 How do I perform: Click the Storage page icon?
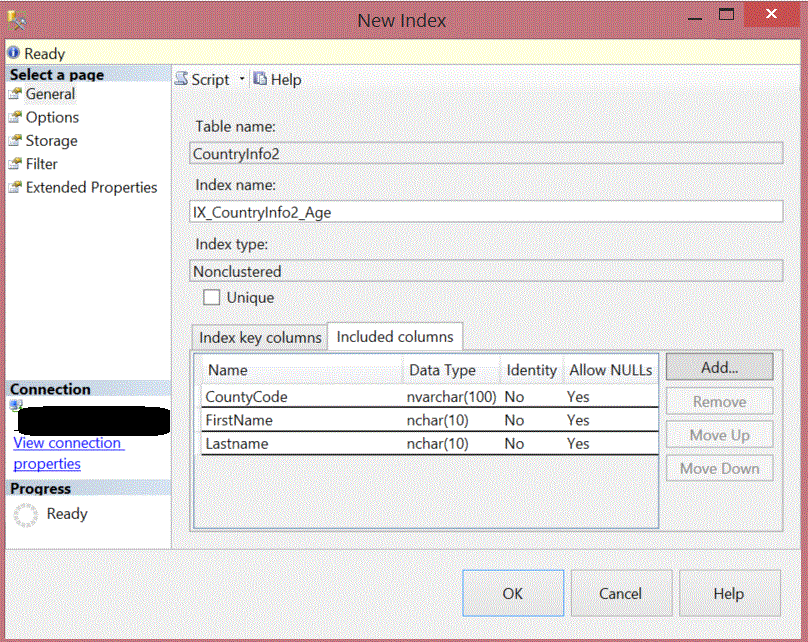[x=15, y=140]
